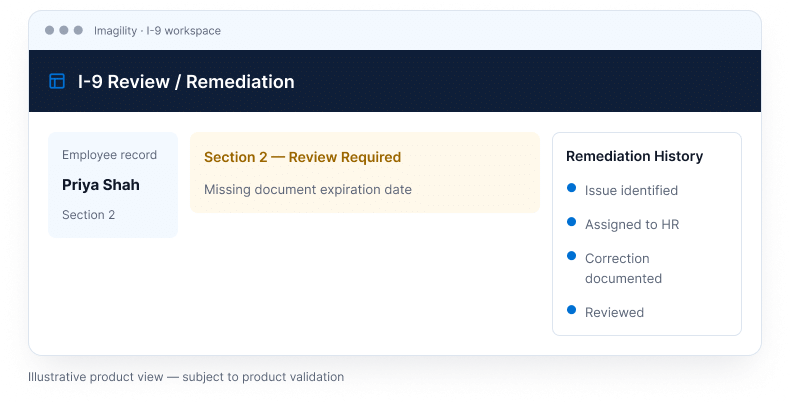Image resolution: width=790 pixels, height=402 pixels.
Task: Click "Missing document expiration date" message
Action: click(308, 189)
